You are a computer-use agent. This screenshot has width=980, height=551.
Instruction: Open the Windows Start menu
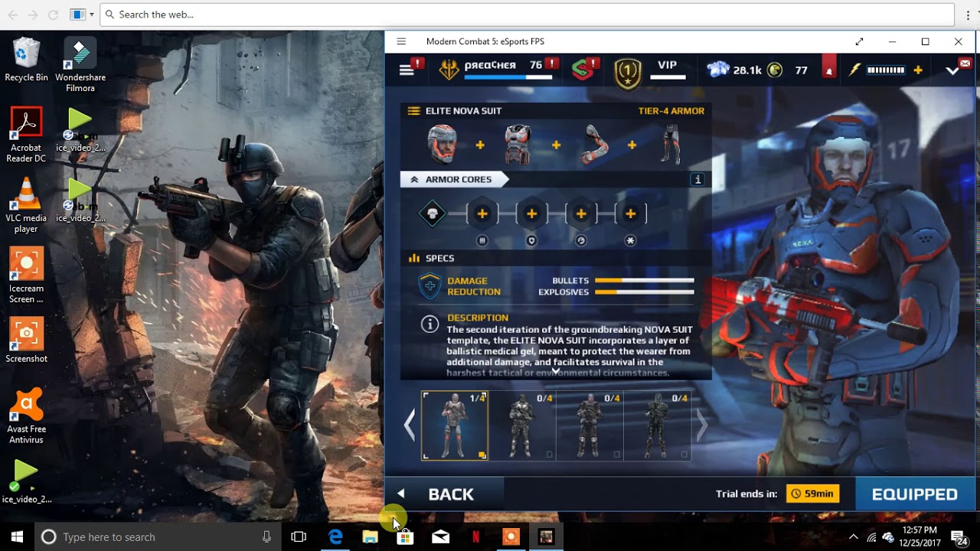coord(17,536)
